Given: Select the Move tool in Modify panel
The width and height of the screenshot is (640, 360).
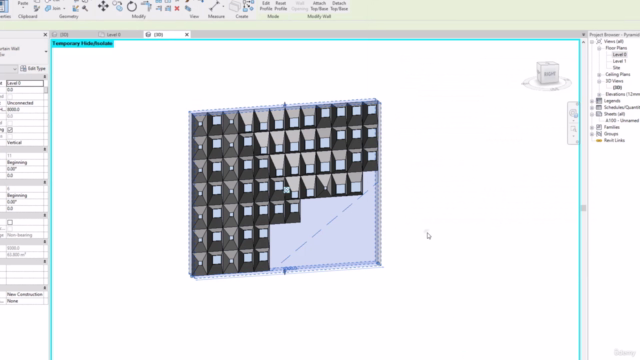Looking at the screenshot, I should pyautogui.click(x=103, y=6).
